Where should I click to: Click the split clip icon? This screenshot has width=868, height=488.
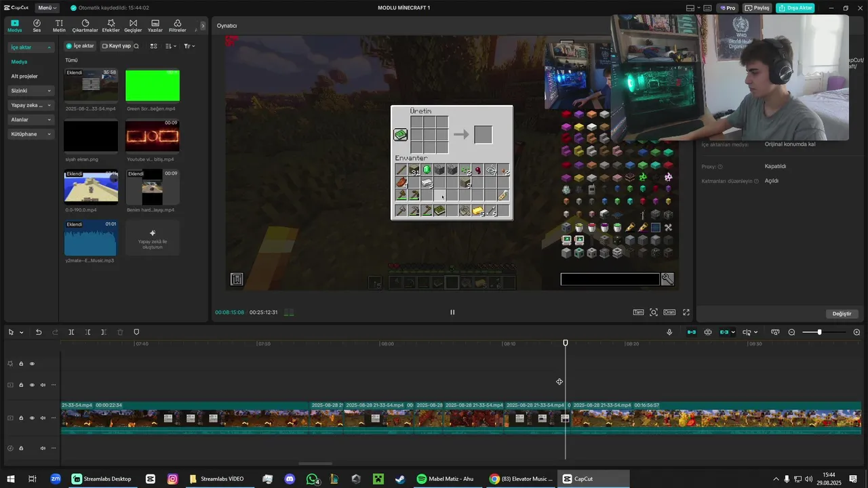click(x=71, y=332)
